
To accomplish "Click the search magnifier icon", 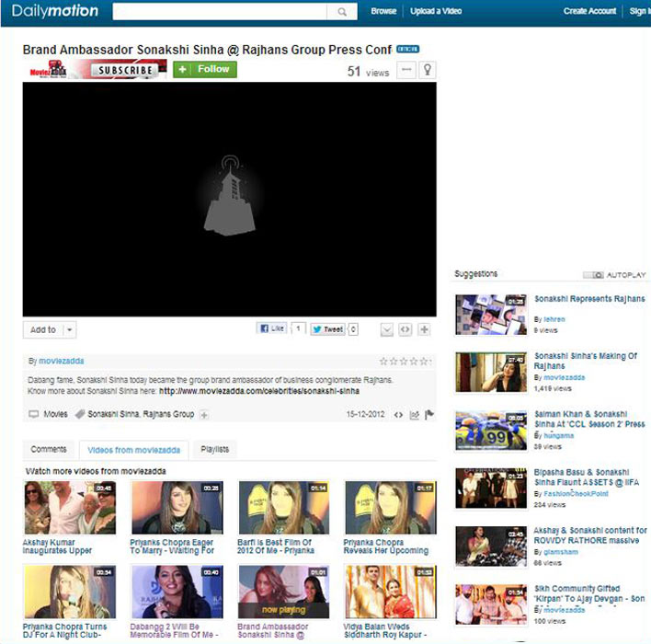I will (x=342, y=12).
